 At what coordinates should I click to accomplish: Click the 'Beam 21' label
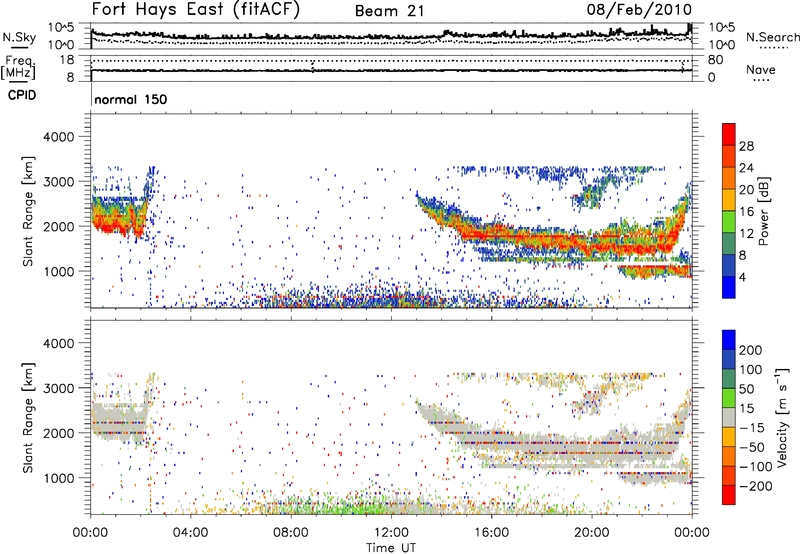tap(389, 11)
